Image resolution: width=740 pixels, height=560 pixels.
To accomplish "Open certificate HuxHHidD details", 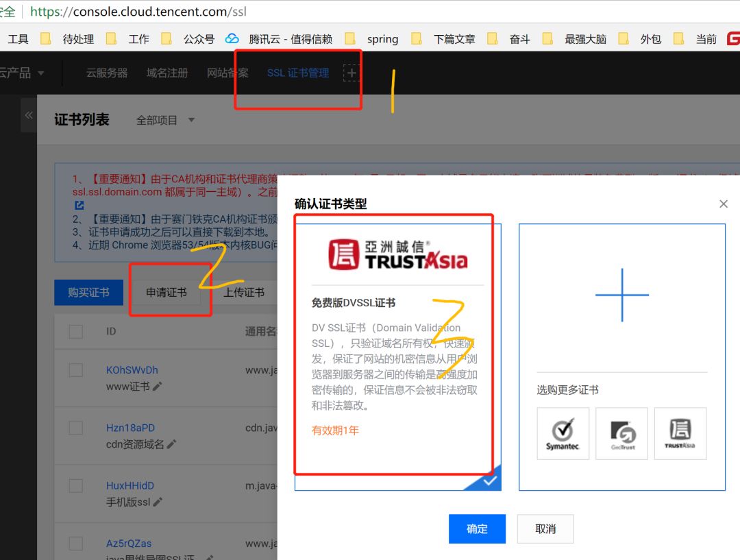I will pos(129,486).
